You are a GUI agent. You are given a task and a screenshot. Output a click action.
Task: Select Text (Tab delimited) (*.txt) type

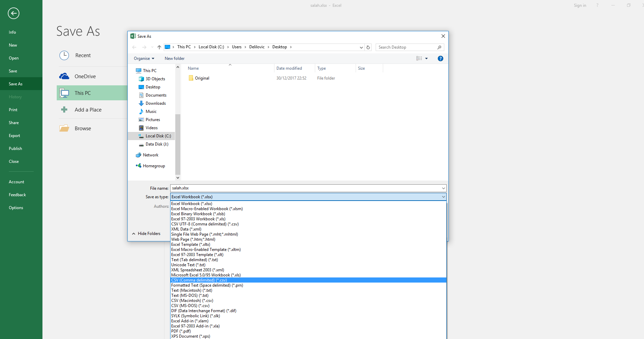308,260
